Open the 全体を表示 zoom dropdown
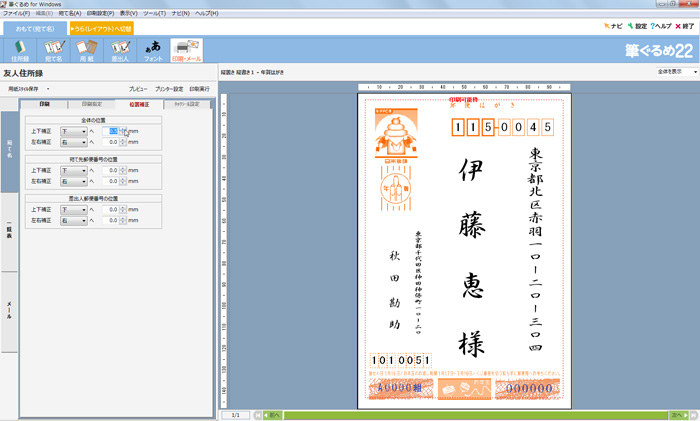 (x=667, y=72)
